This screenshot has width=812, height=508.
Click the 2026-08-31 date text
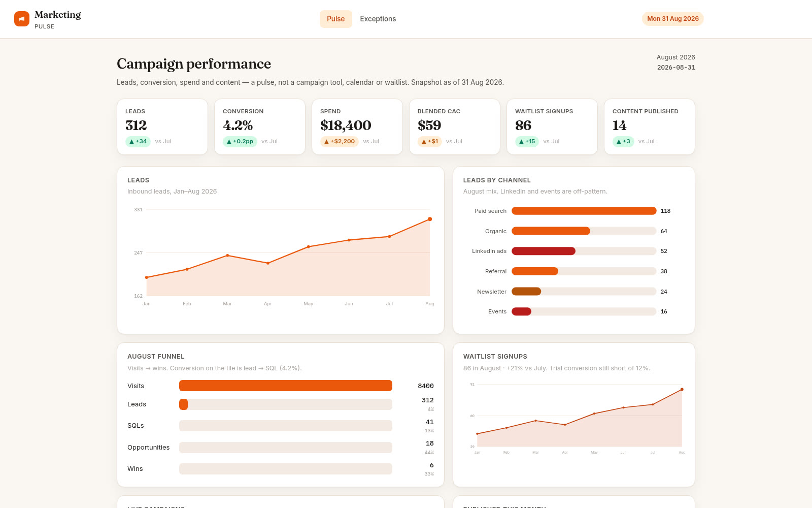[x=676, y=68]
